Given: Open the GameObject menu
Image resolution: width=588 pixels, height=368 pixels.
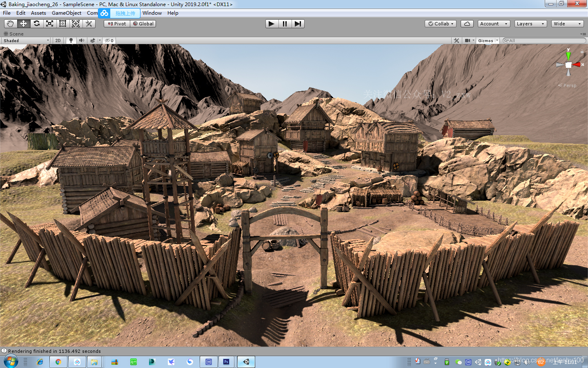Looking at the screenshot, I should click(x=67, y=13).
